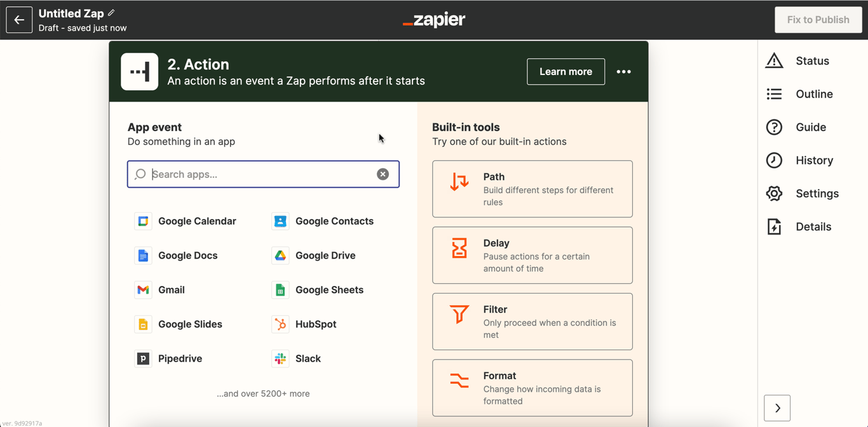Edit the Untitled Zap name pencil icon
868x427 pixels.
point(112,13)
